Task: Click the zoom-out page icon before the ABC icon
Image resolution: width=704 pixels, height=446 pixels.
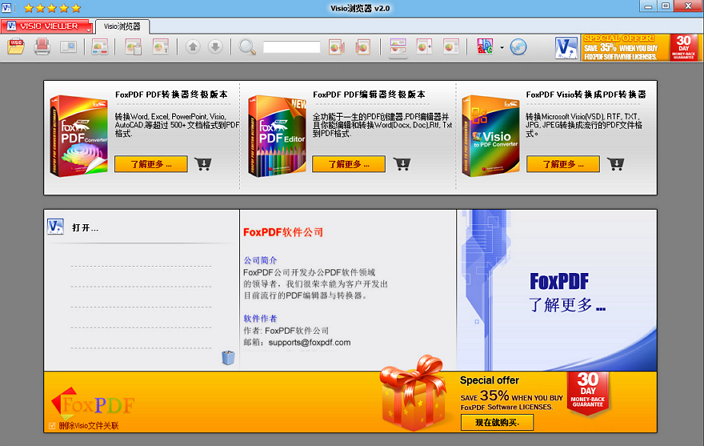Action: click(451, 47)
